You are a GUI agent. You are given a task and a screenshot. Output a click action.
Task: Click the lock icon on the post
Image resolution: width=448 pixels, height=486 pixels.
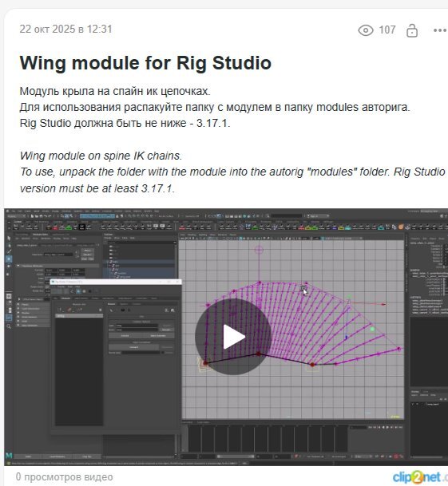[x=412, y=30]
